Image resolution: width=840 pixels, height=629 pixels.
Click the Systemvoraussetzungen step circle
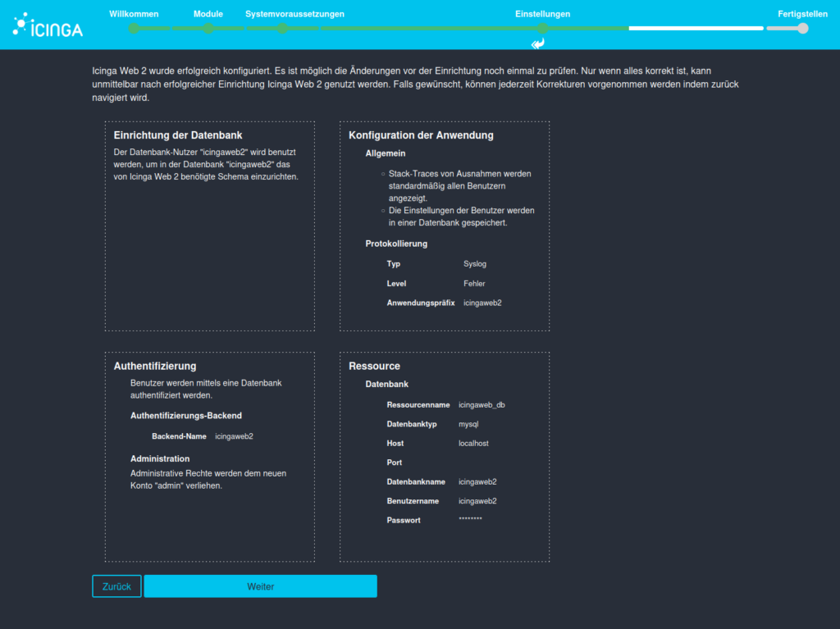281,29
